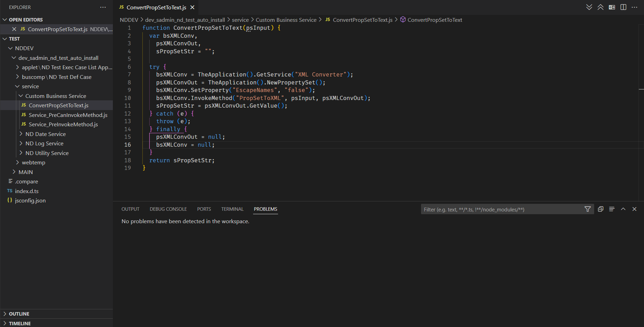Focus the Problems filter input field

pos(503,209)
